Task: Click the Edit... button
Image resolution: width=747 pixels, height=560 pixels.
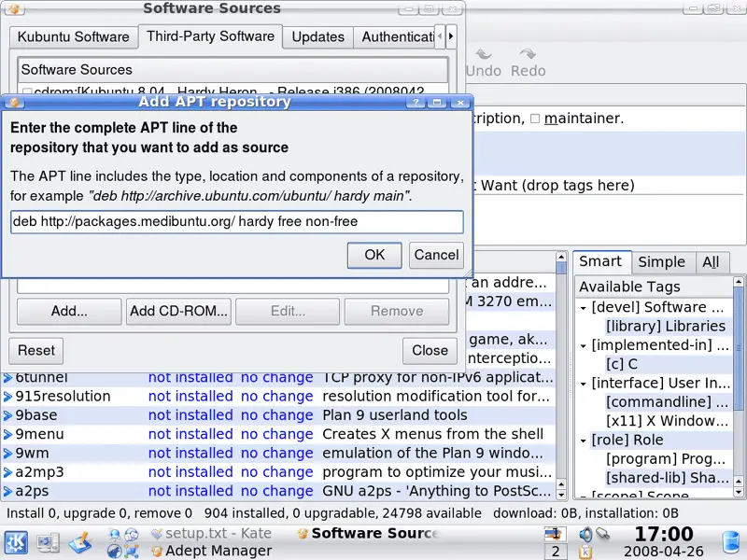Action: pyautogui.click(x=288, y=312)
